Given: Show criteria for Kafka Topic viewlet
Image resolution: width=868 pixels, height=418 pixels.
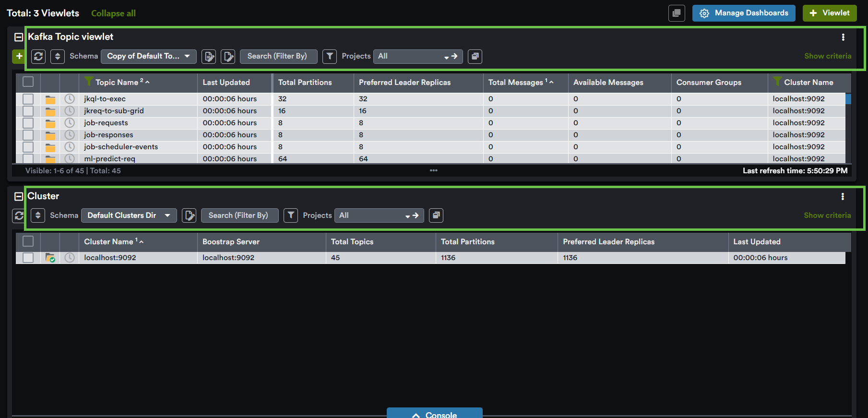Looking at the screenshot, I should click(x=828, y=56).
